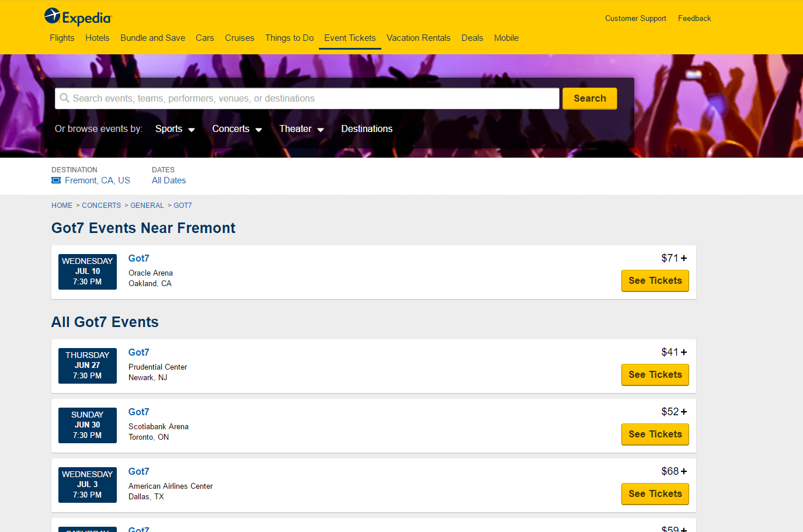The height and width of the screenshot is (532, 803).
Task: Click the $68+ price
Action: pyautogui.click(x=674, y=471)
